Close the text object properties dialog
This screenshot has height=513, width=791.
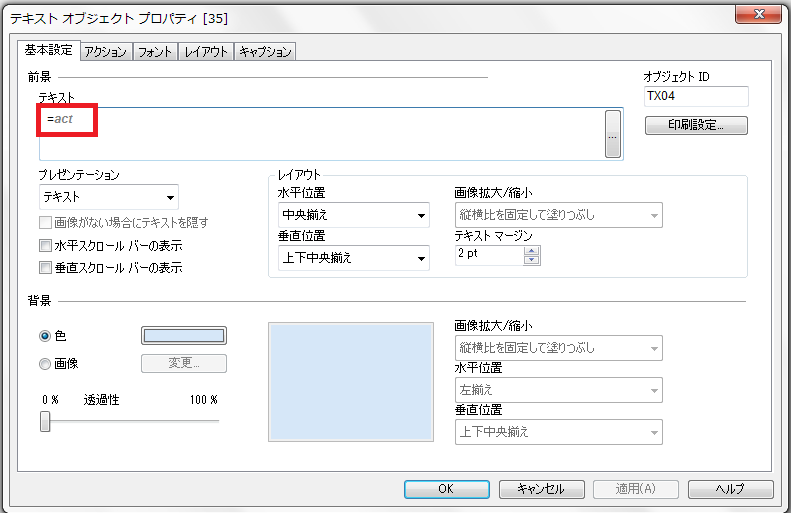pyautogui.click(x=759, y=12)
